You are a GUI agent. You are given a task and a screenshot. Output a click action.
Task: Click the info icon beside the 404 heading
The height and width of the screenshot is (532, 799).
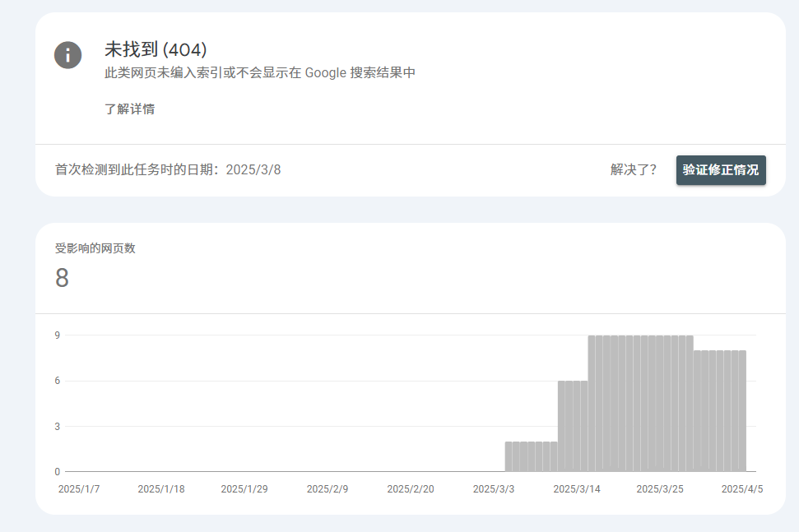pos(67,55)
